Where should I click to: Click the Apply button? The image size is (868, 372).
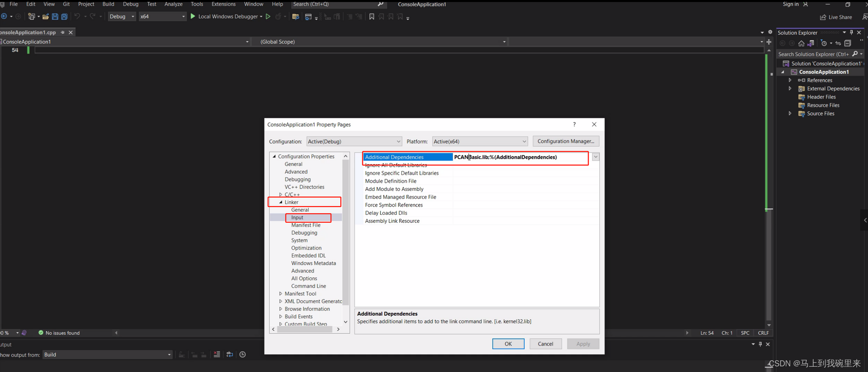coord(583,344)
